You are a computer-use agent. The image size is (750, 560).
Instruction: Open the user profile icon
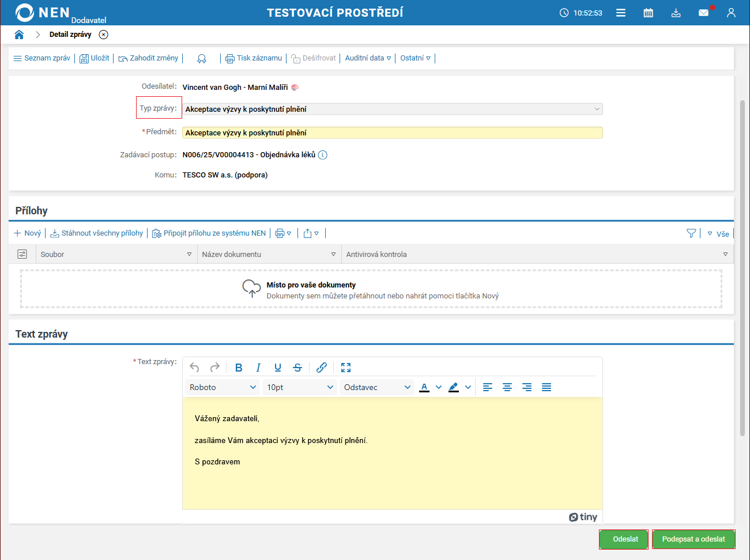point(731,13)
